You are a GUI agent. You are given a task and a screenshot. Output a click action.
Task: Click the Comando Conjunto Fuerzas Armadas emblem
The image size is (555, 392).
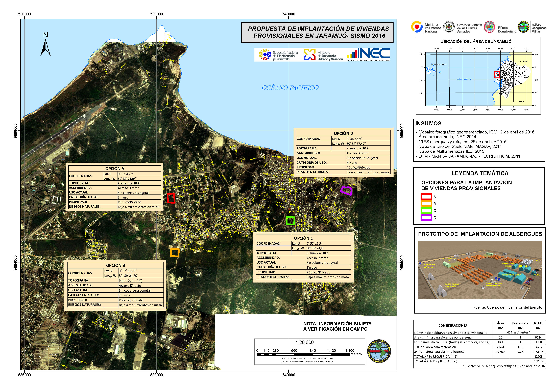pyautogui.click(x=449, y=27)
